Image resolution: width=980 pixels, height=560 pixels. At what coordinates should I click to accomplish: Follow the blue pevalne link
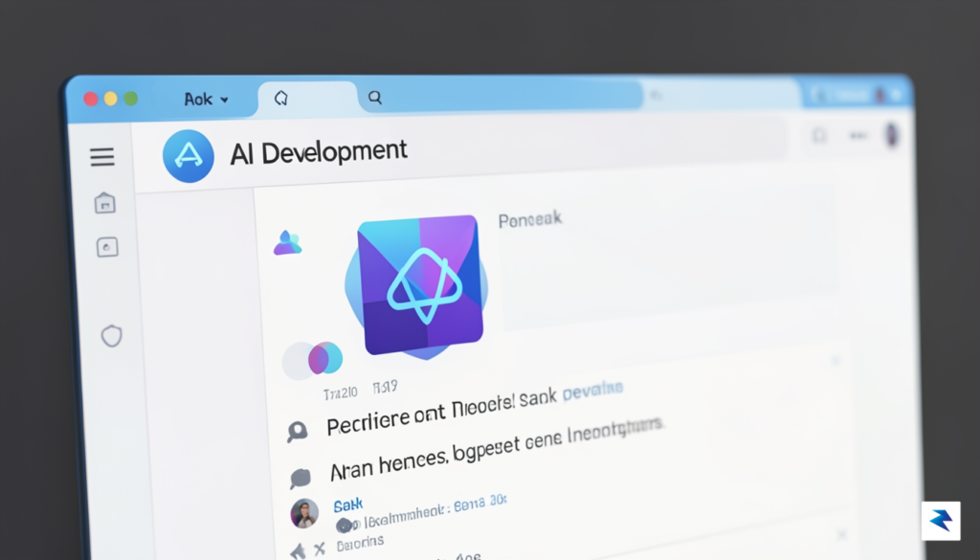(592, 390)
